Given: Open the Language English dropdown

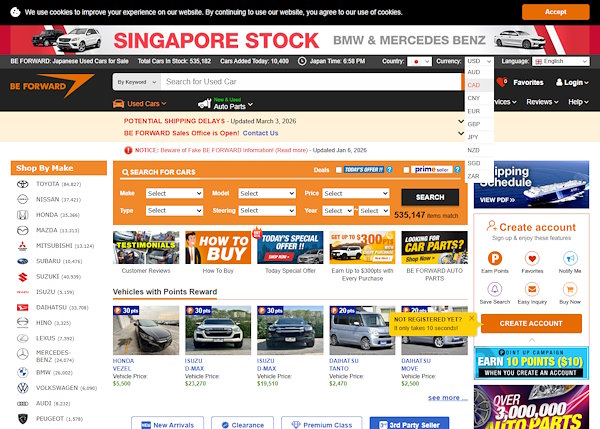Looking at the screenshot, I should click(x=561, y=61).
